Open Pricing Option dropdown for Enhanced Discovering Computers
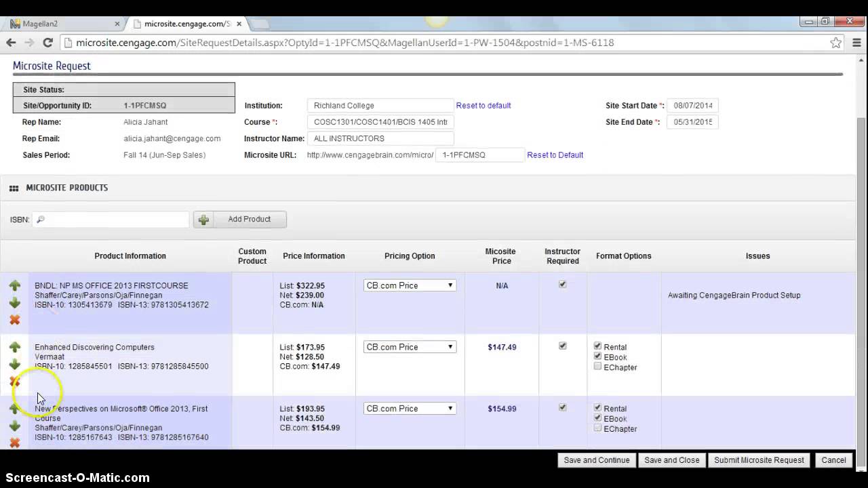This screenshot has height=488, width=868. coord(410,348)
